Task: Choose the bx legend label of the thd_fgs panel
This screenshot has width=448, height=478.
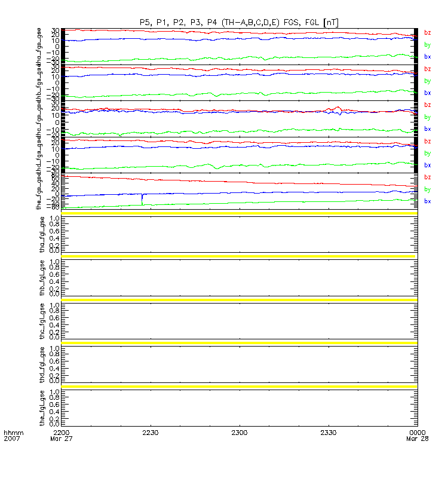Action: 427,166
